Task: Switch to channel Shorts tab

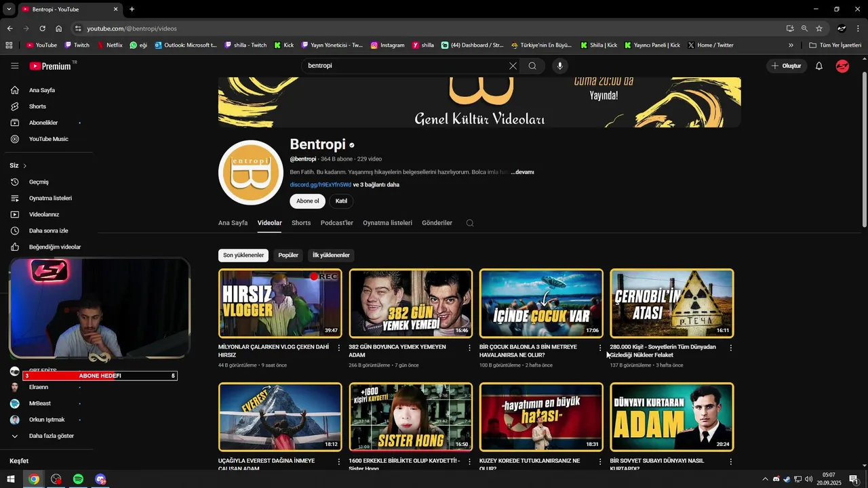Action: [x=301, y=223]
